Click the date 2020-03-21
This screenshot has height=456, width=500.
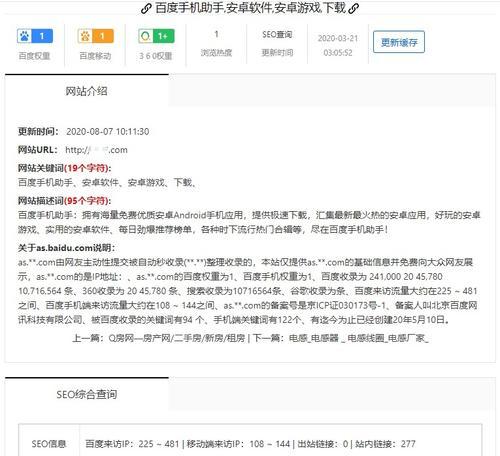pos(338,38)
